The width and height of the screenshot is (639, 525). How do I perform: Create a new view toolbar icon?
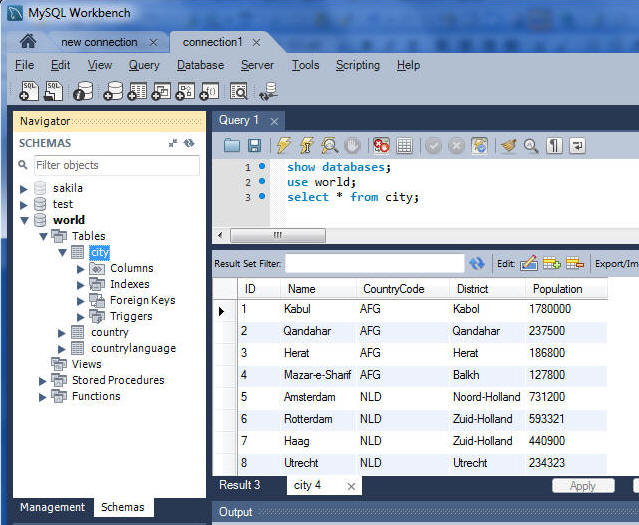click(161, 91)
